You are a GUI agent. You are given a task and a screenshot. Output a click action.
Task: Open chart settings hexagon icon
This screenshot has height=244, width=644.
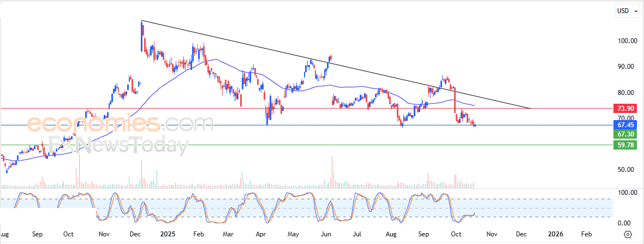tap(628, 234)
